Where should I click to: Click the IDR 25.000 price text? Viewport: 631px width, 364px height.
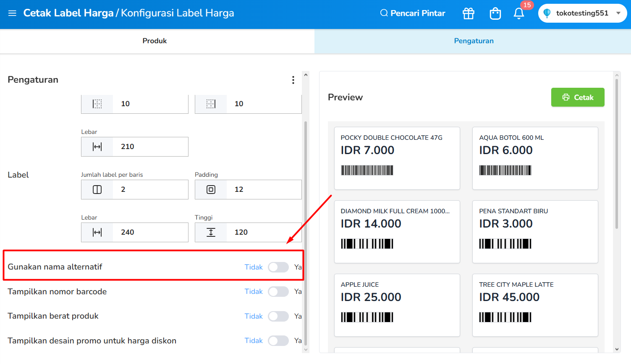coord(371,297)
